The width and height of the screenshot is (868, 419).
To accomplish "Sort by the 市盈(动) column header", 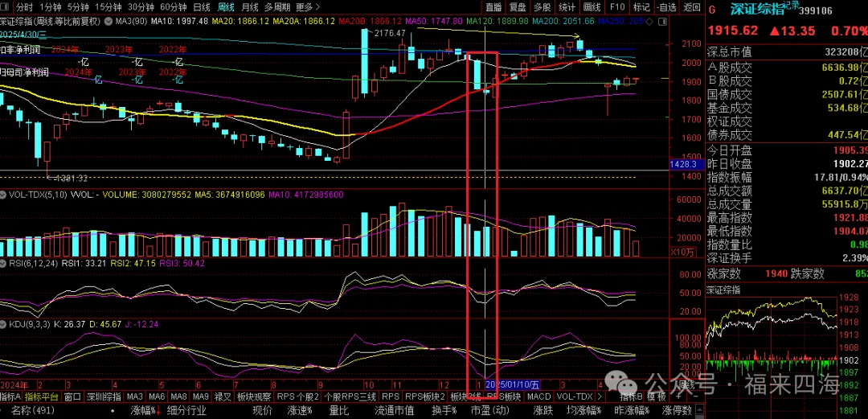I will [490, 411].
